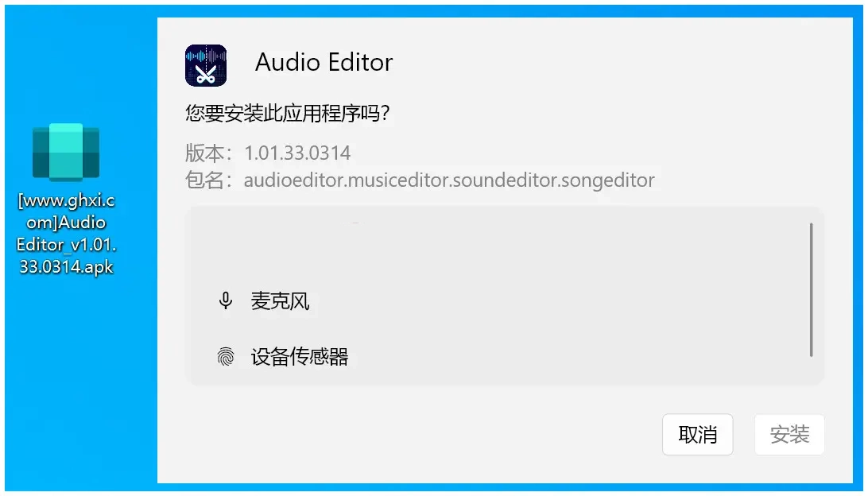868x496 pixels.
Task: Click the Audio Editor scissors app icon
Action: click(x=206, y=65)
